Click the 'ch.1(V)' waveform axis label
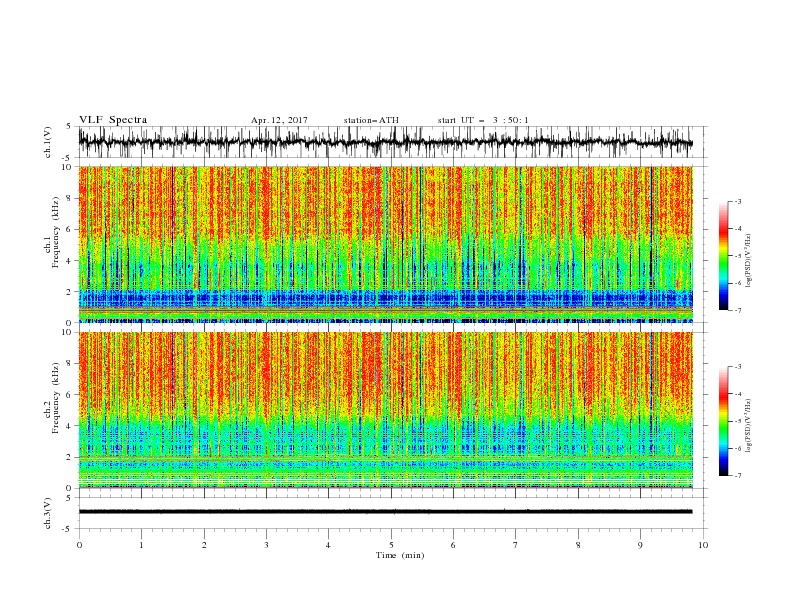 point(48,141)
